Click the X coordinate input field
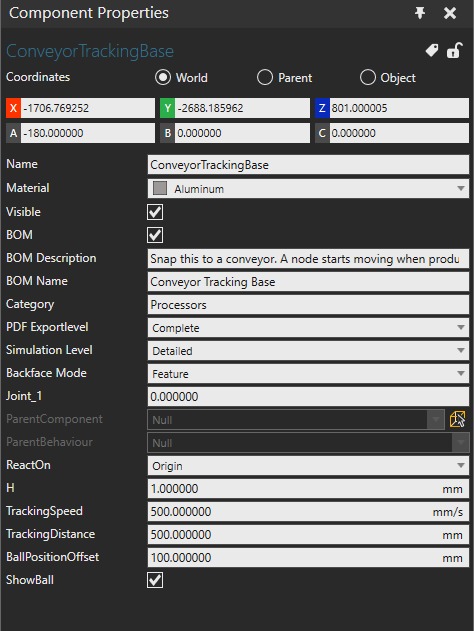This screenshot has height=631, width=474. 88,108
